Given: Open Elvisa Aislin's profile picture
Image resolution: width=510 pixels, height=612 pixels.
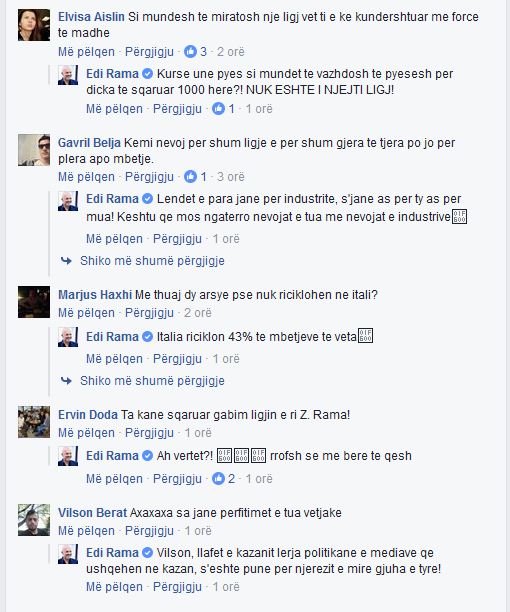Looking at the screenshot, I should [x=34, y=25].
